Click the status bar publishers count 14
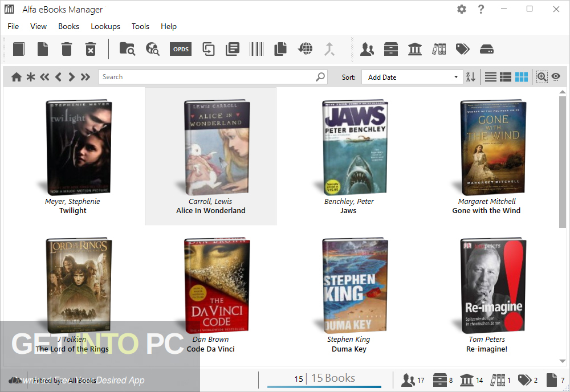This screenshot has height=392, width=570. click(x=471, y=380)
